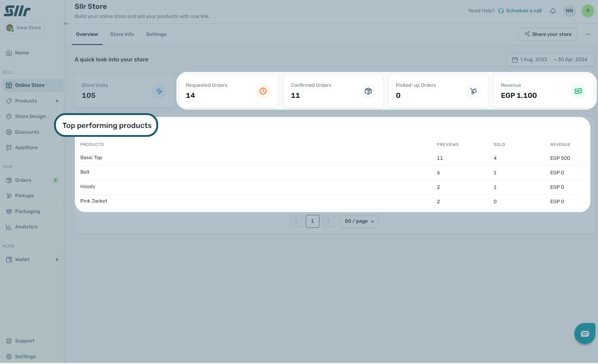Open Analytics in the sidebar
The image size is (598, 364).
[26, 227]
